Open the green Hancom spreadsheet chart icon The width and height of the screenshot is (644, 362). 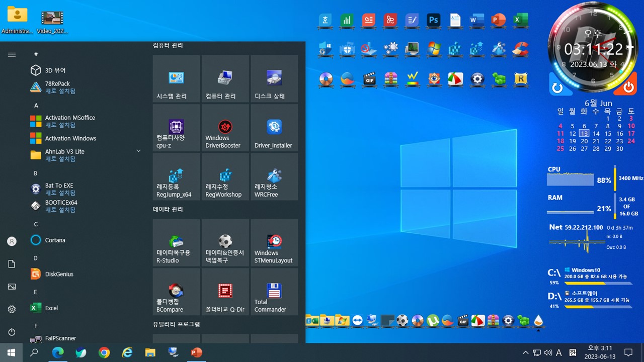click(x=347, y=20)
